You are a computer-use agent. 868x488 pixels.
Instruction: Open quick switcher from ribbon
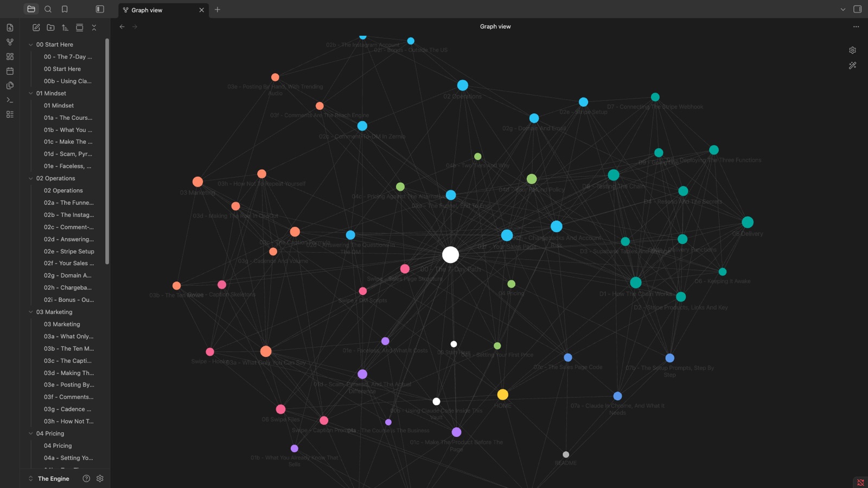tap(10, 28)
